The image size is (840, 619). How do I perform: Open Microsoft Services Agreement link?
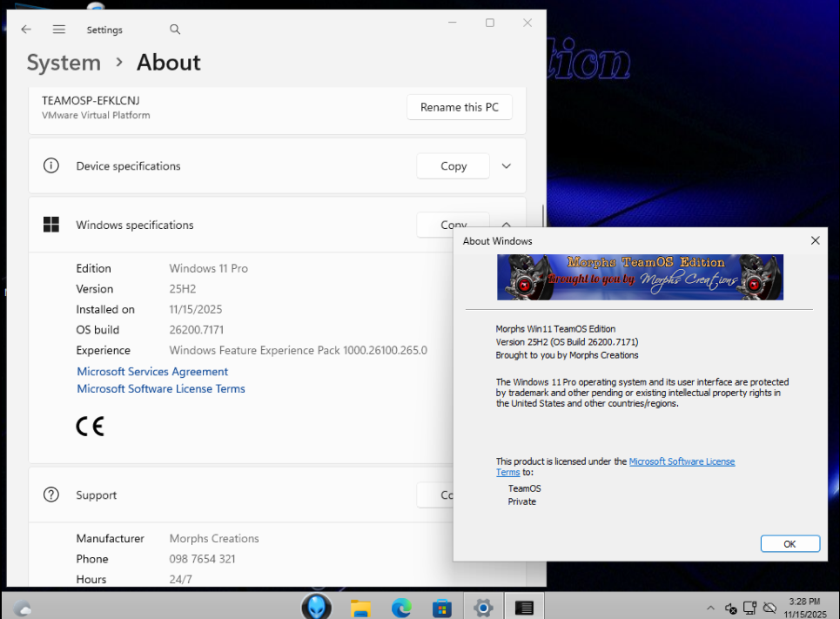(152, 372)
